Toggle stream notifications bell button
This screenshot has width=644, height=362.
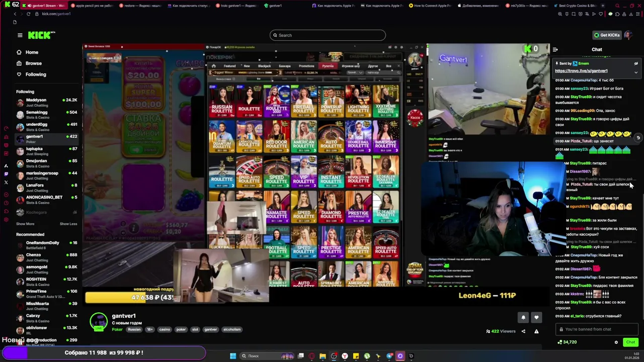[x=523, y=317]
